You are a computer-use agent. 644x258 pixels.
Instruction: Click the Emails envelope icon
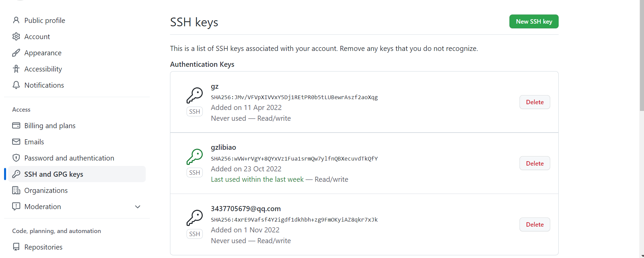(16, 142)
